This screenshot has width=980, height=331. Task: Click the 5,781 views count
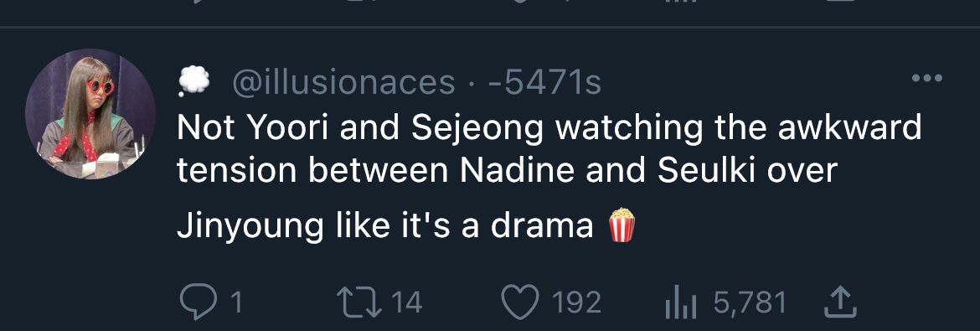point(750,303)
